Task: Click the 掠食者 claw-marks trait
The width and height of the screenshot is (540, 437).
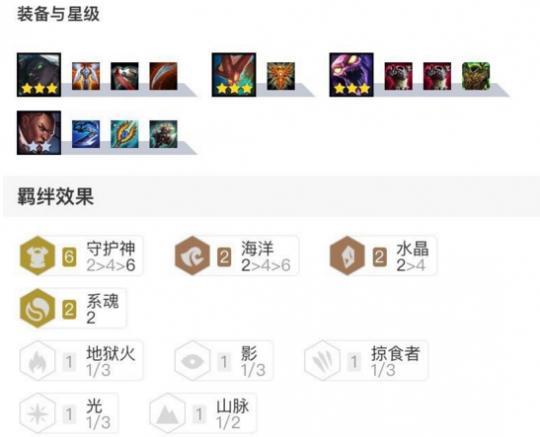Action: [x=322, y=361]
